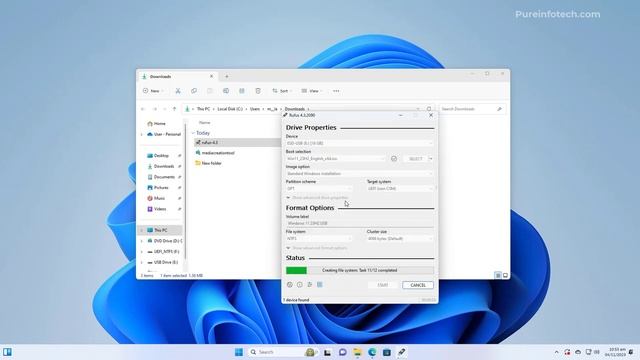
Task: Click the Cut scissors icon
Action: click(178, 91)
